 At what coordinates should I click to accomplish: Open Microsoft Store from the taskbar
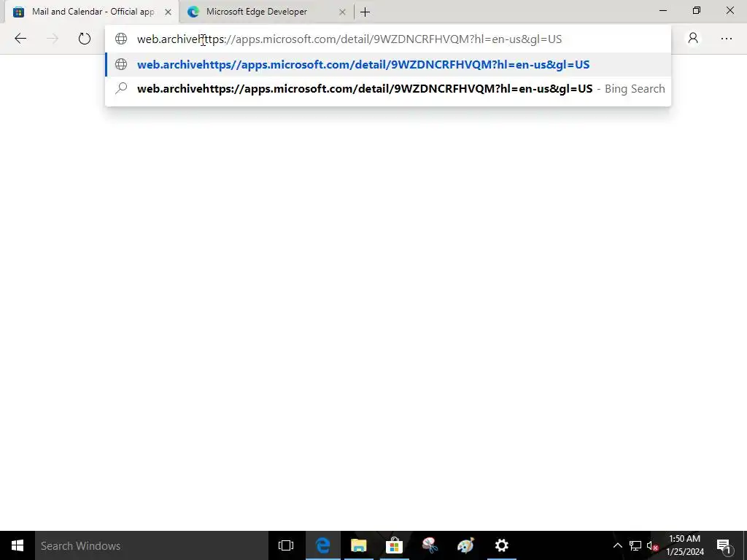coord(395,545)
